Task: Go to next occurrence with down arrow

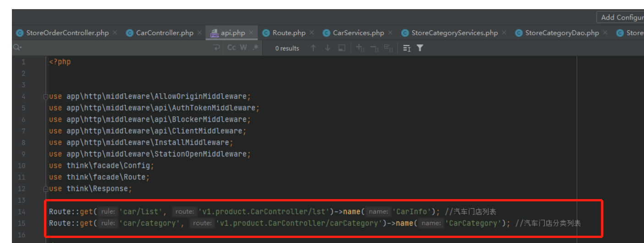Action: (x=327, y=48)
